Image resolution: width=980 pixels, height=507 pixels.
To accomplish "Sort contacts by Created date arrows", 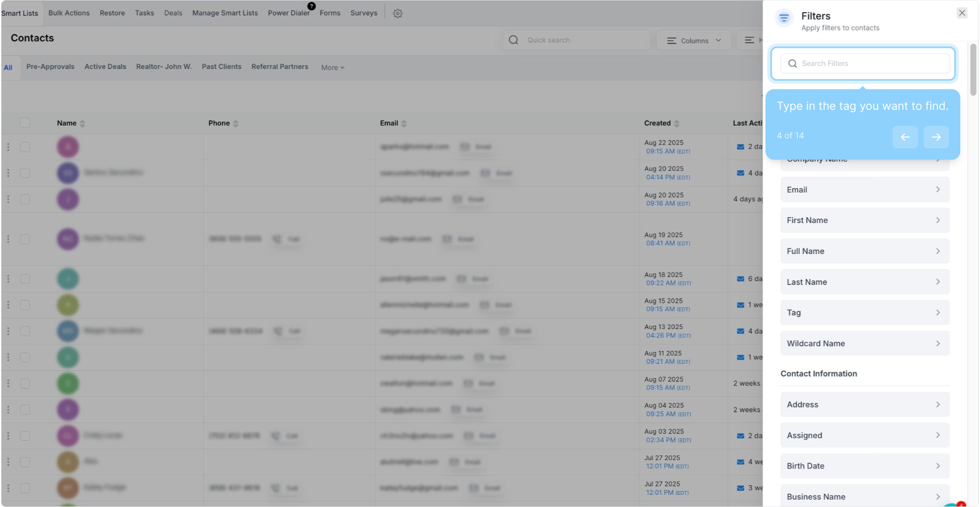I will pyautogui.click(x=676, y=123).
